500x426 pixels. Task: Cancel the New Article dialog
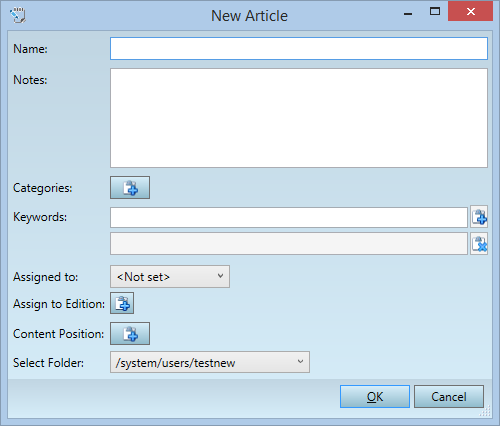[x=449, y=396]
